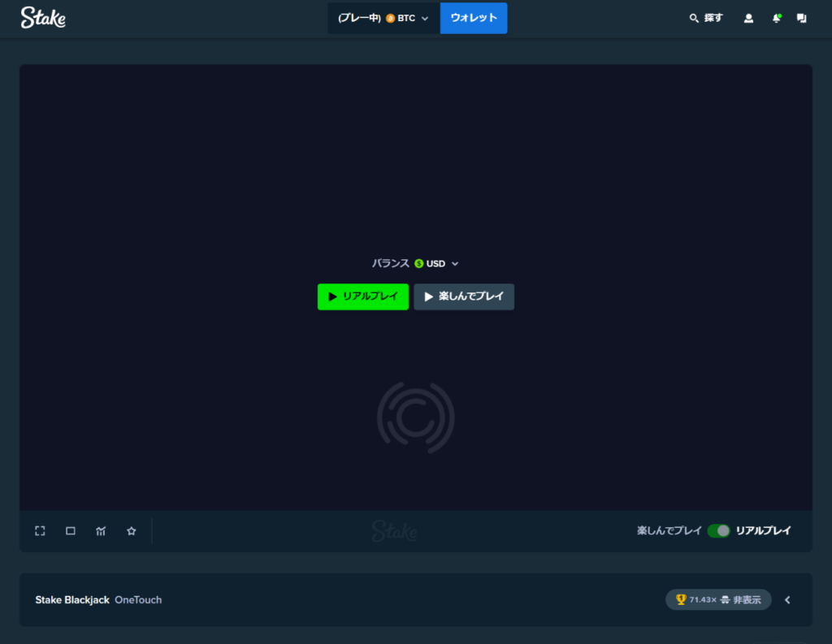Select the 楽しんでプレイ label beside toggle
This screenshot has height=644, width=832.
[669, 530]
